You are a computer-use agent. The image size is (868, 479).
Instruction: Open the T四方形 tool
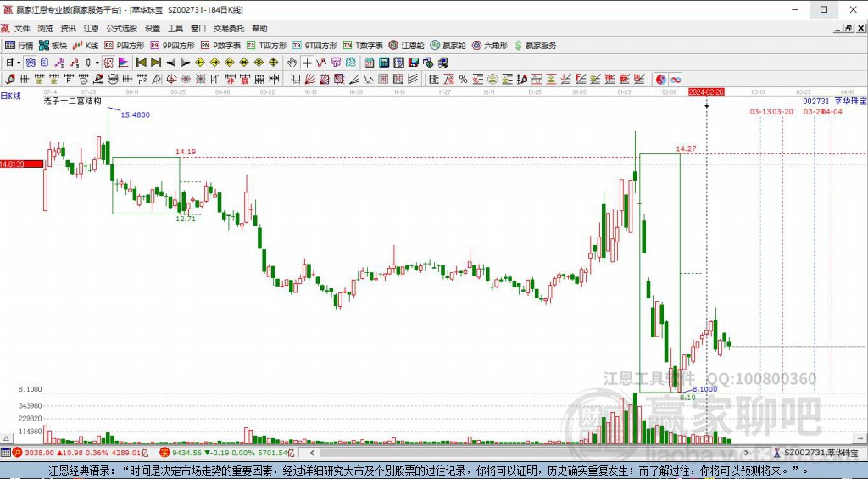coord(266,46)
